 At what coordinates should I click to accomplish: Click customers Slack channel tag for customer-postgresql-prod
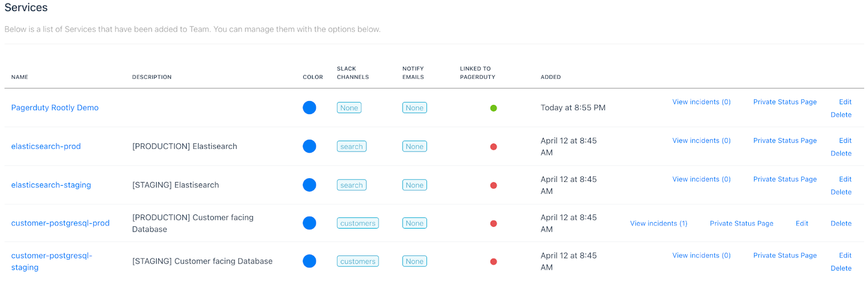point(358,223)
